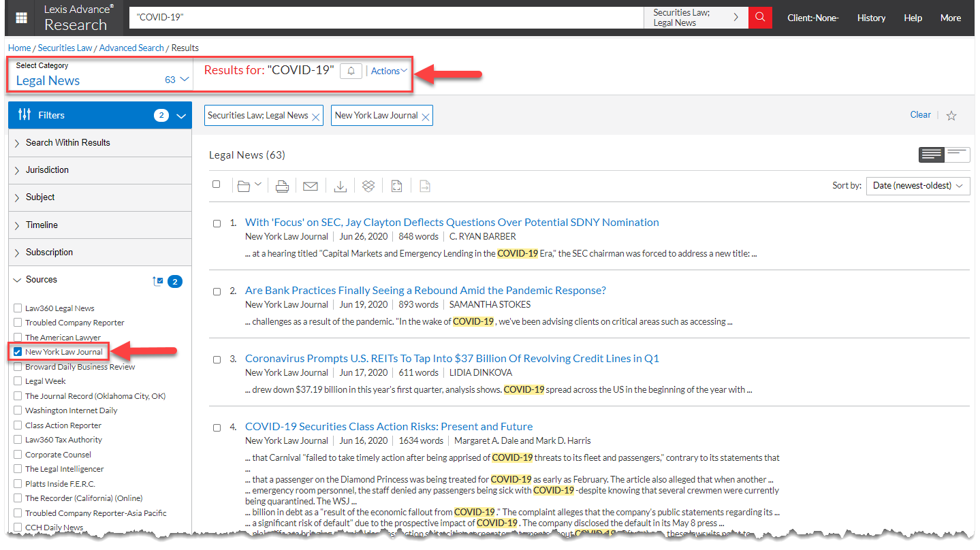Check the box for result 2
The height and width of the screenshot is (550, 980).
click(217, 291)
